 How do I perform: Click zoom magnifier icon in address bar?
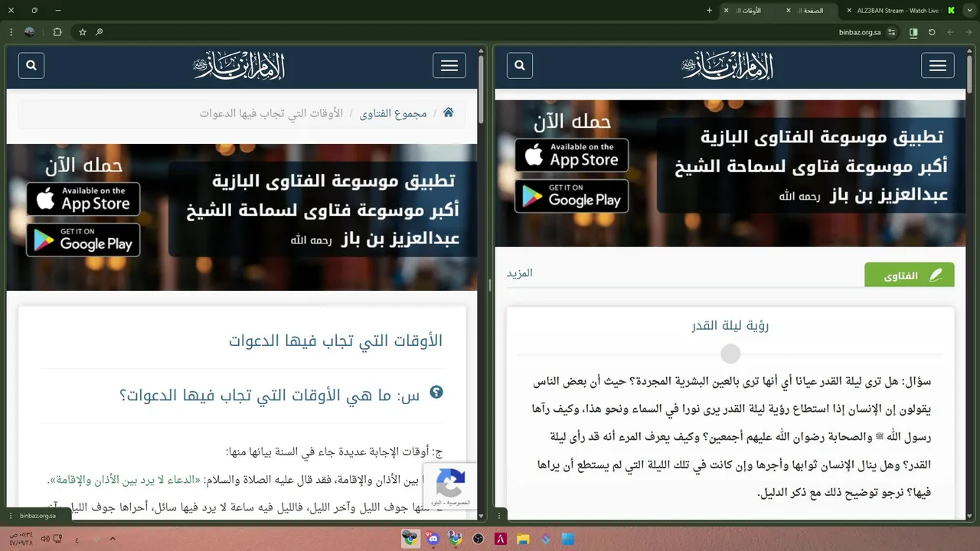pyautogui.click(x=100, y=32)
